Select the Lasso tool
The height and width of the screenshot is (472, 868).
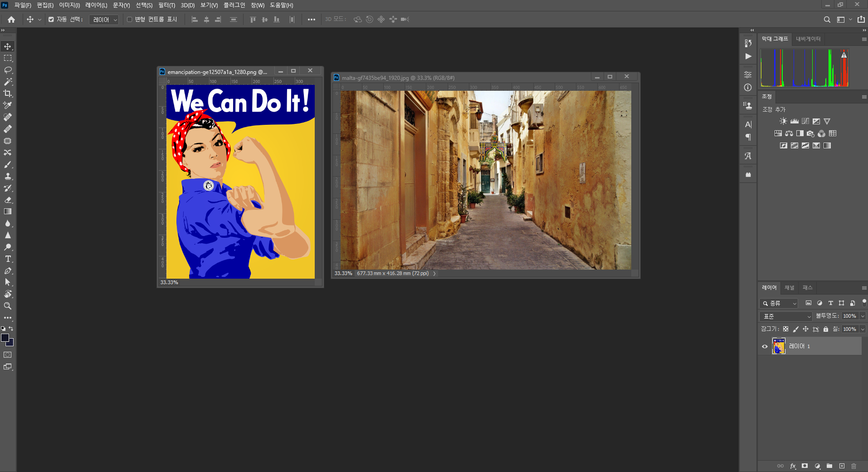point(8,70)
